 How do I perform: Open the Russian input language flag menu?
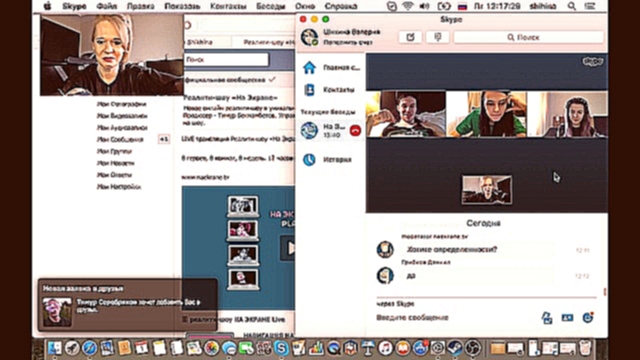(462, 6)
